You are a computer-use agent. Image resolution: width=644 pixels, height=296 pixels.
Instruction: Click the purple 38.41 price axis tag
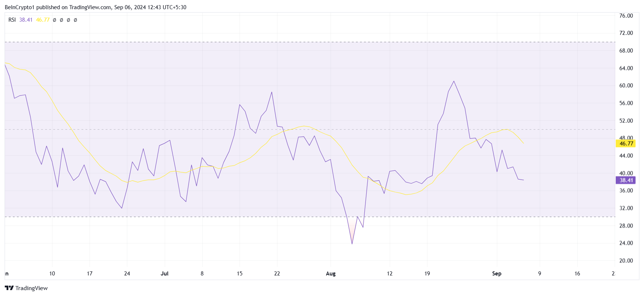pos(626,180)
